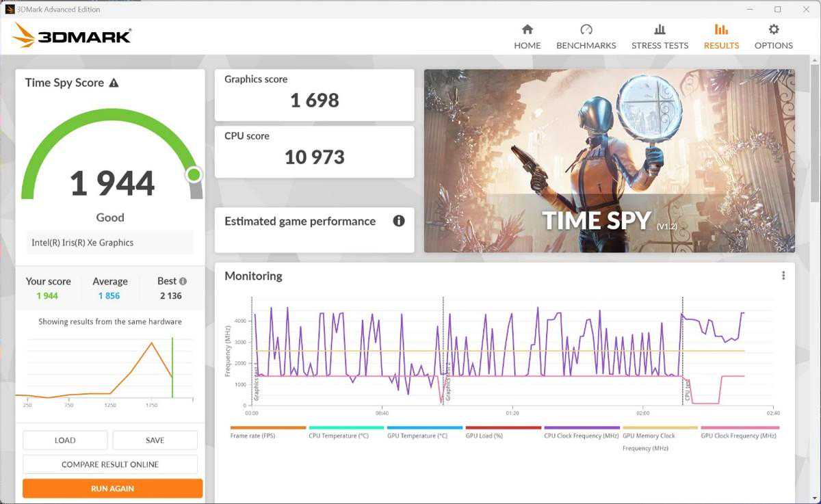Click the Time Spy preview image
The image size is (821, 504).
point(609,161)
